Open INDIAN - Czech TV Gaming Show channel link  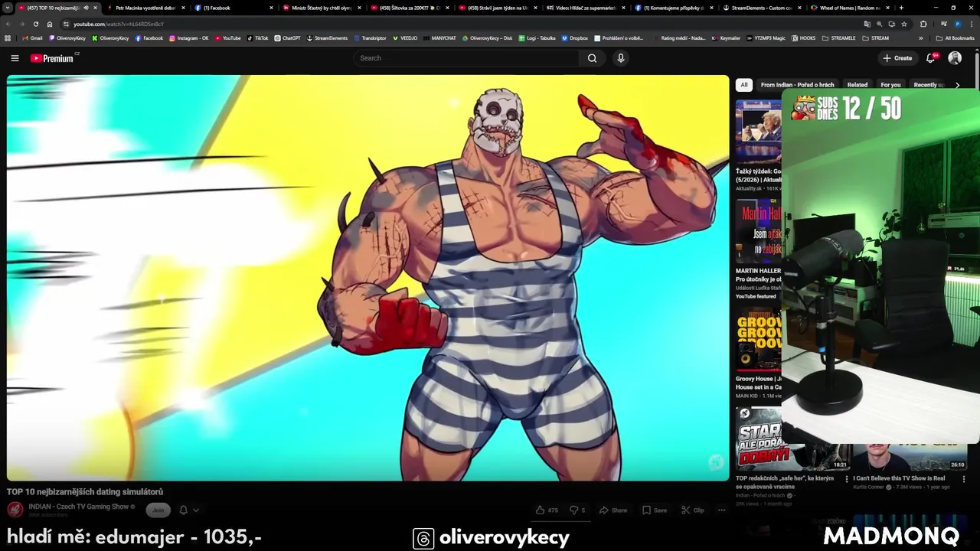pos(78,507)
